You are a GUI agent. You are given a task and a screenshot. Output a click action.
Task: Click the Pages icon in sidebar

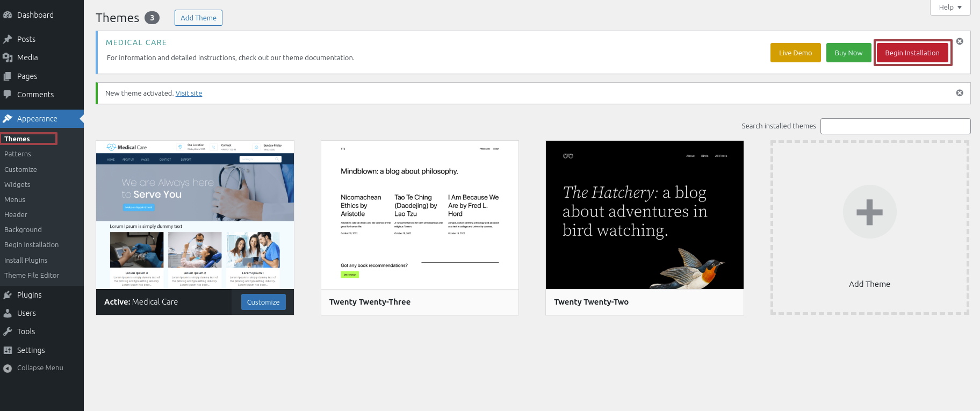pyautogui.click(x=8, y=76)
